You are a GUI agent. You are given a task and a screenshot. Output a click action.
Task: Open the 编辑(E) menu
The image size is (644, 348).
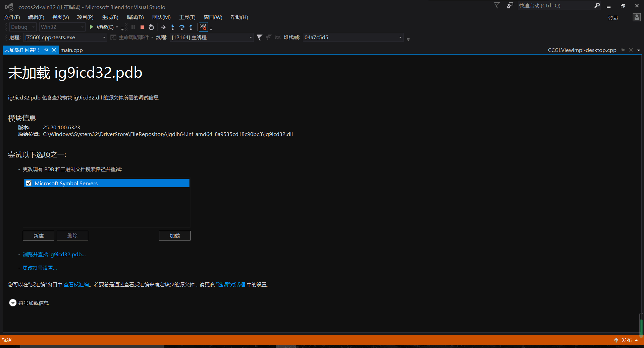tap(36, 17)
